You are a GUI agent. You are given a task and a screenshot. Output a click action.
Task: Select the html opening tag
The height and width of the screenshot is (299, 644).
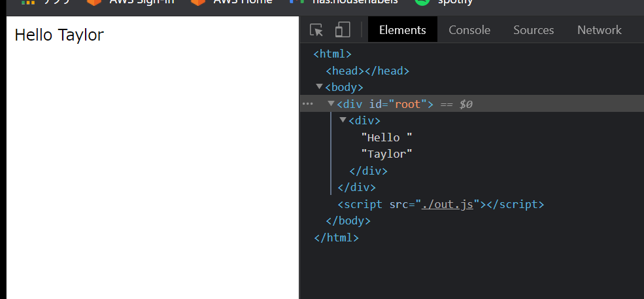pos(333,54)
